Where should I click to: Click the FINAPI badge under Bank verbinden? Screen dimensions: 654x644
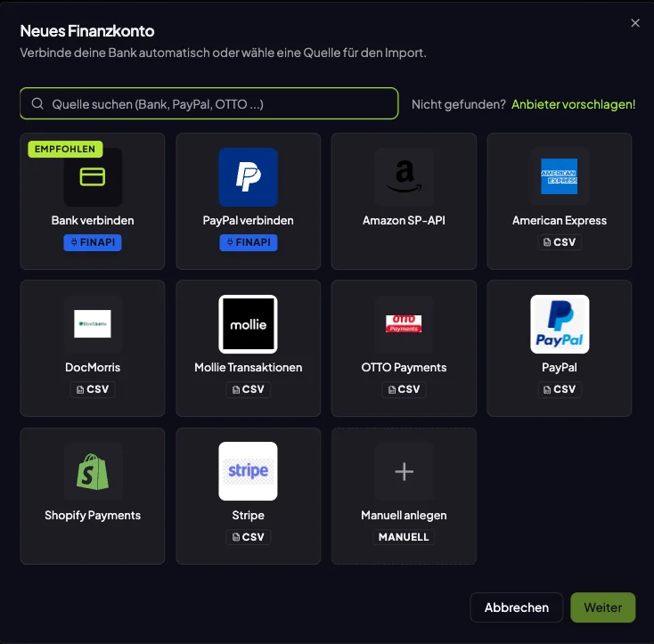(x=93, y=242)
